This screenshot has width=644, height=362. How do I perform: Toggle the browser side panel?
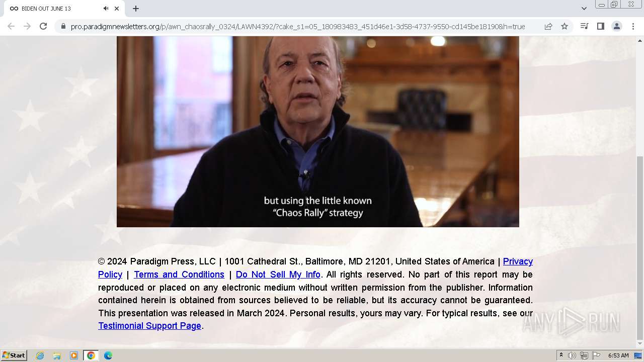pos(600,26)
